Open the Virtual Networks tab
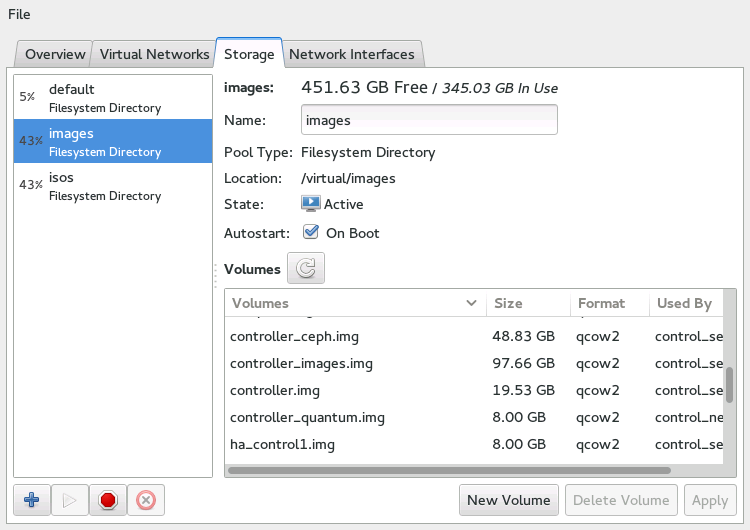The height and width of the screenshot is (530, 750). pyautogui.click(x=154, y=54)
